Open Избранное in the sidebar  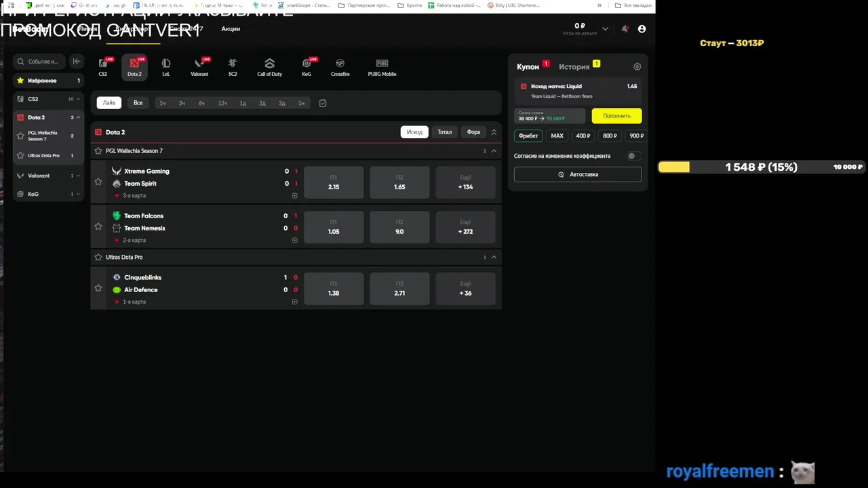point(48,81)
